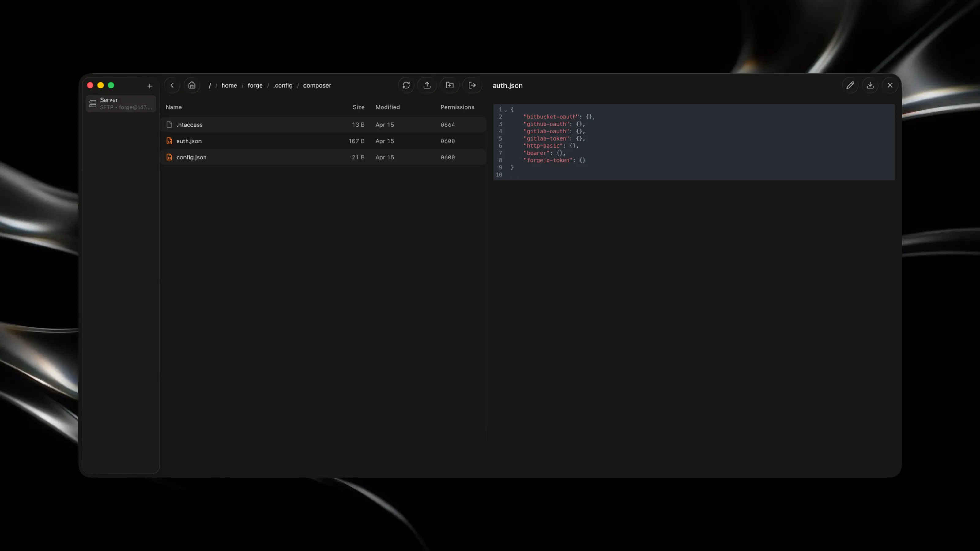
Task: Select the config.json file row
Action: 323,157
